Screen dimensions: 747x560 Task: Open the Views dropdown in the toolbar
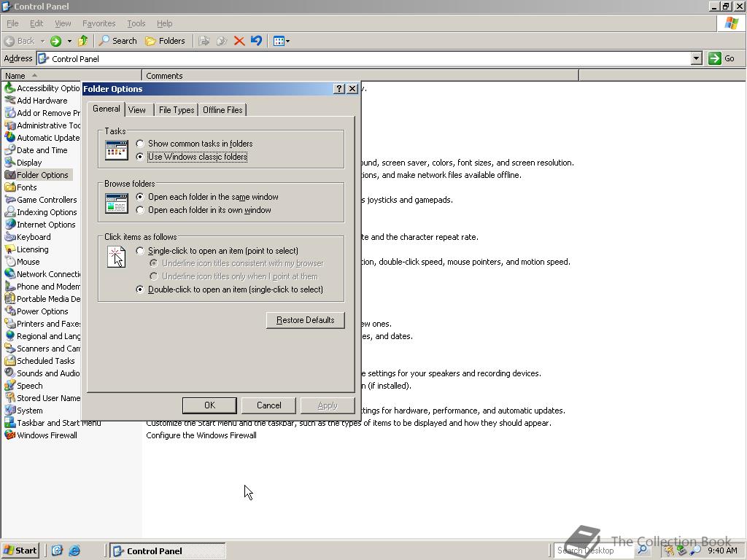pyautogui.click(x=282, y=41)
